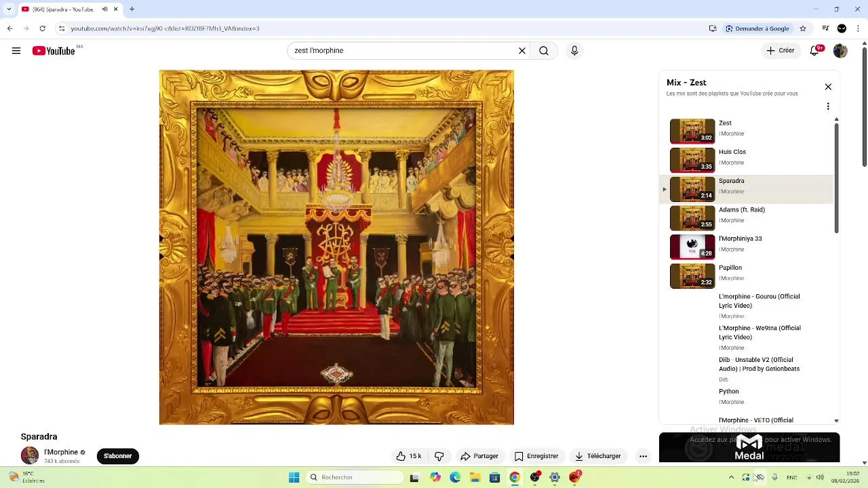Open the Mix playlist three-dot options
Viewport: 868px width, 488px height.
828,106
